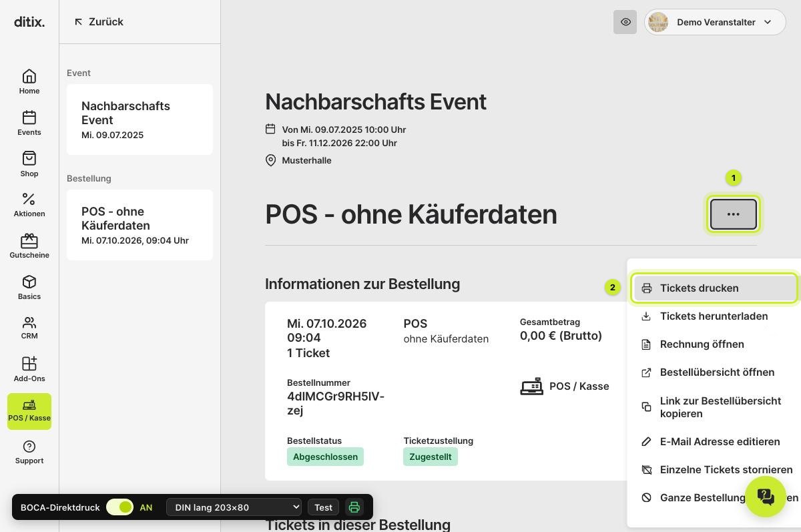Click copy icon beside Link kopieren
This screenshot has height=532, width=801.
646,407
